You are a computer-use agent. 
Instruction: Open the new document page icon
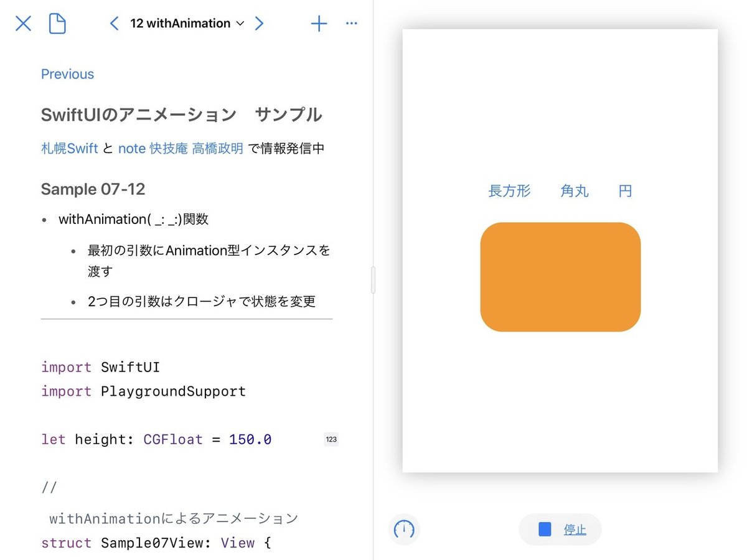[x=57, y=23]
